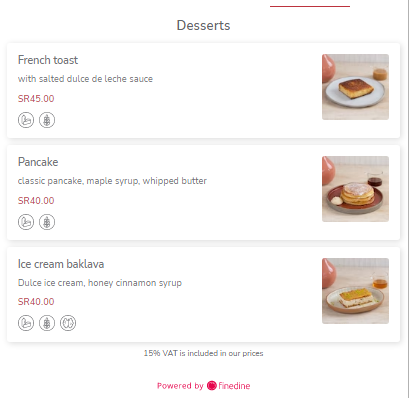Click gluten wheat icon under Ice cream baklava
Viewport: 410px width, 398px height.
click(47, 323)
